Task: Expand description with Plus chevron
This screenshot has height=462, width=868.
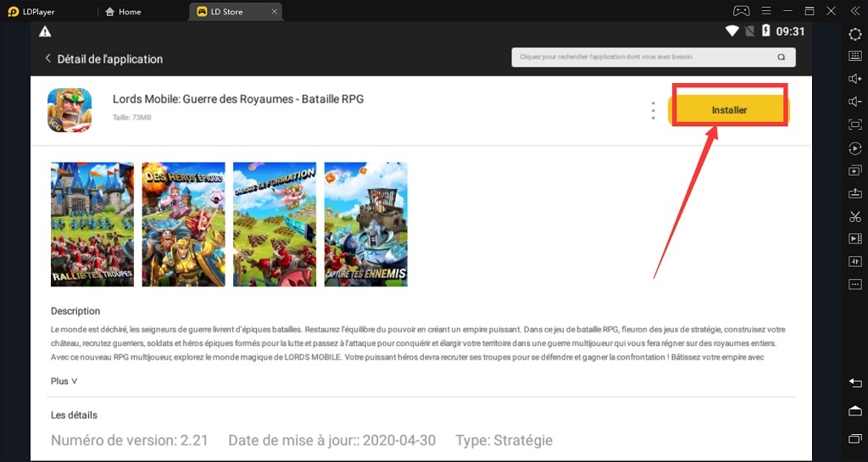Action: (64, 381)
